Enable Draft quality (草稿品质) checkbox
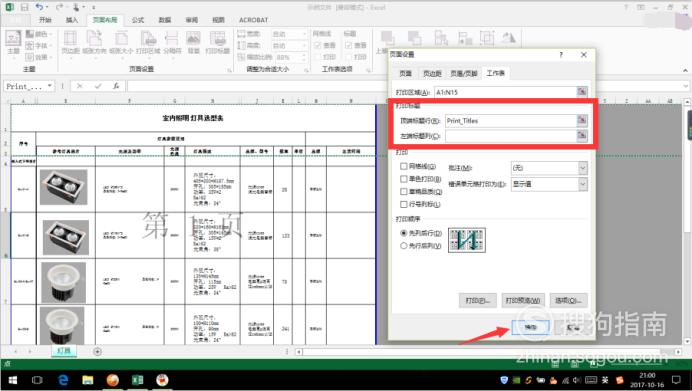The width and height of the screenshot is (692, 391). pyautogui.click(x=403, y=192)
